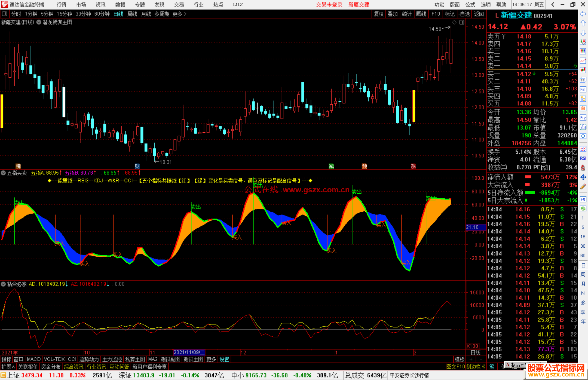Open the candlestick chart sidebar icon
588x380 pixels.
[x=583, y=70]
